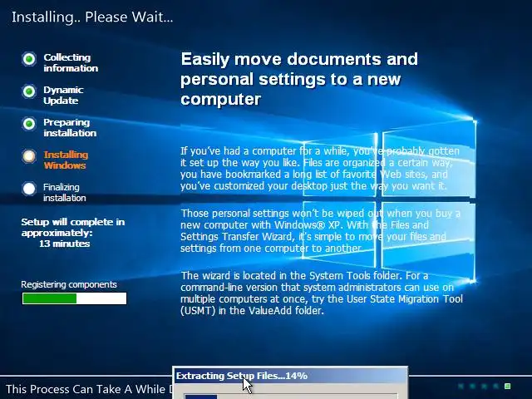This screenshot has height=399, width=532.
Task: Click the 'Finalizing installation' step label
Action: (x=65, y=192)
